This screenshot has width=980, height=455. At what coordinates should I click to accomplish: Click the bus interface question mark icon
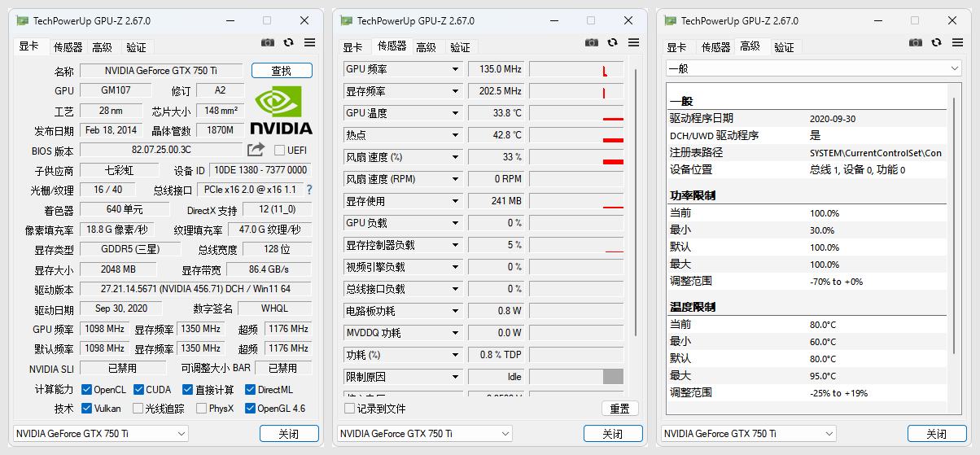pyautogui.click(x=309, y=190)
